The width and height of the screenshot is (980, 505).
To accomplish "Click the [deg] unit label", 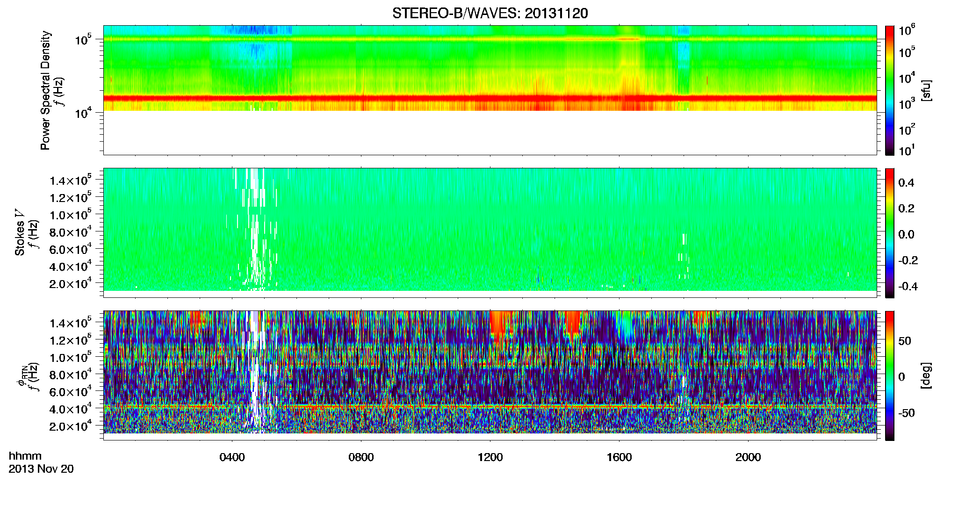I will point(926,375).
